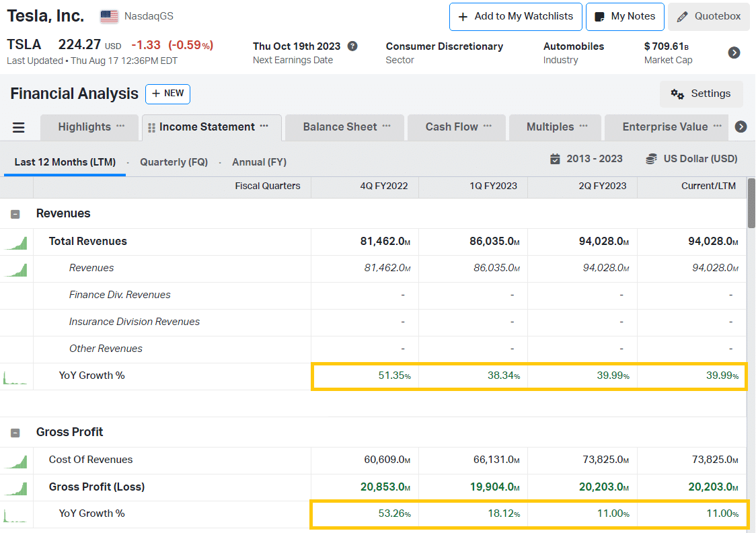Collapse the Gross Profit section
Viewport: 756px width, 533px height.
point(15,433)
